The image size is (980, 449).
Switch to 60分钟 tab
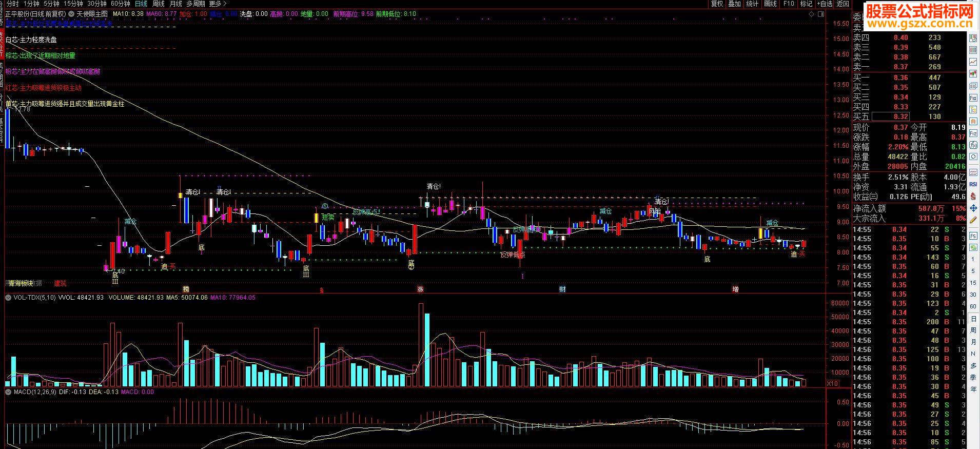(121, 4)
